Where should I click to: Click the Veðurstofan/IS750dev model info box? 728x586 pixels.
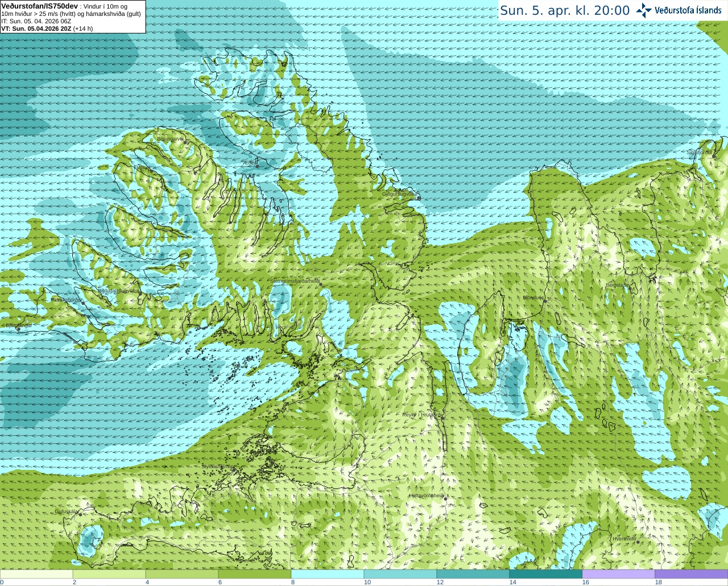73,16
